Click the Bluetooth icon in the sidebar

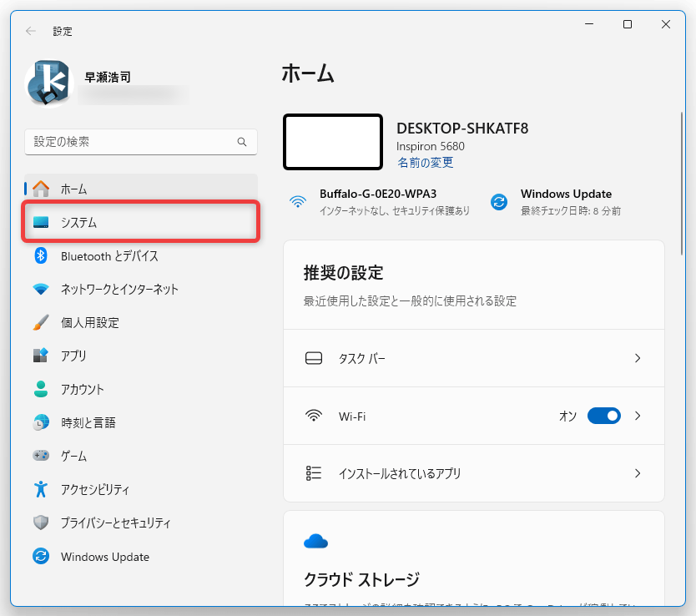[41, 255]
